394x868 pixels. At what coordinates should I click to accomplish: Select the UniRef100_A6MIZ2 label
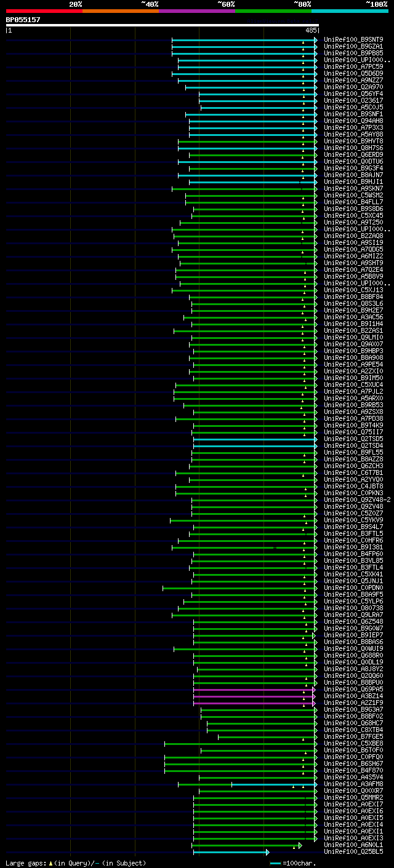[353, 257]
